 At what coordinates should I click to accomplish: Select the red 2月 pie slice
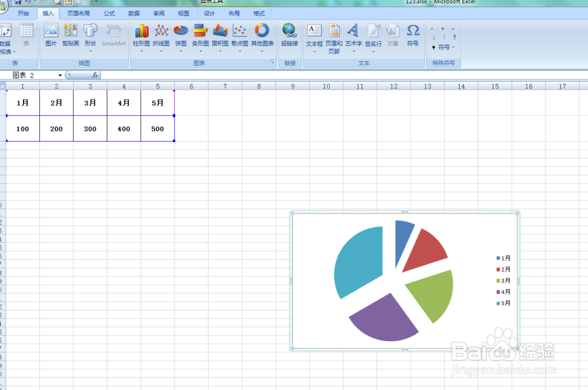(427, 251)
